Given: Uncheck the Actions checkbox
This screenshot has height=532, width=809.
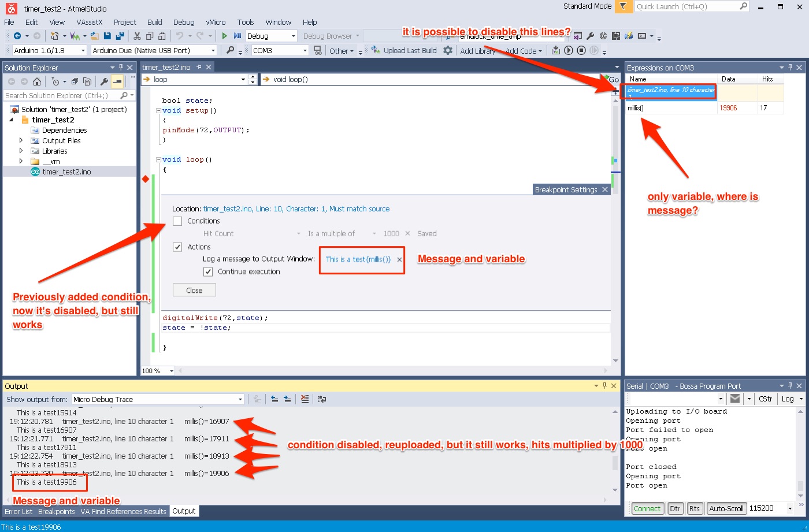Looking at the screenshot, I should click(x=177, y=247).
